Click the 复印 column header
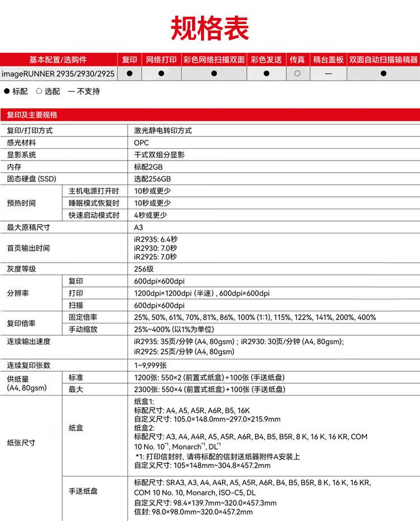Viewport: 420px width, 521px height. pos(129,59)
